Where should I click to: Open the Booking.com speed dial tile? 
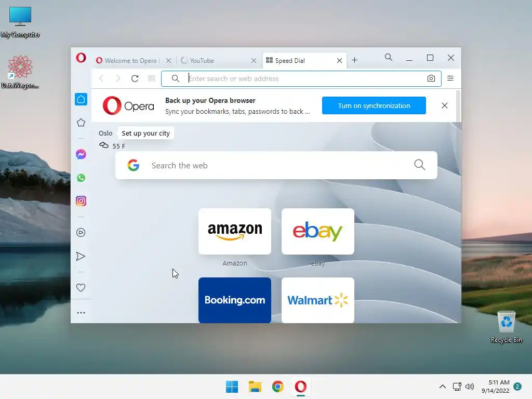point(235,300)
